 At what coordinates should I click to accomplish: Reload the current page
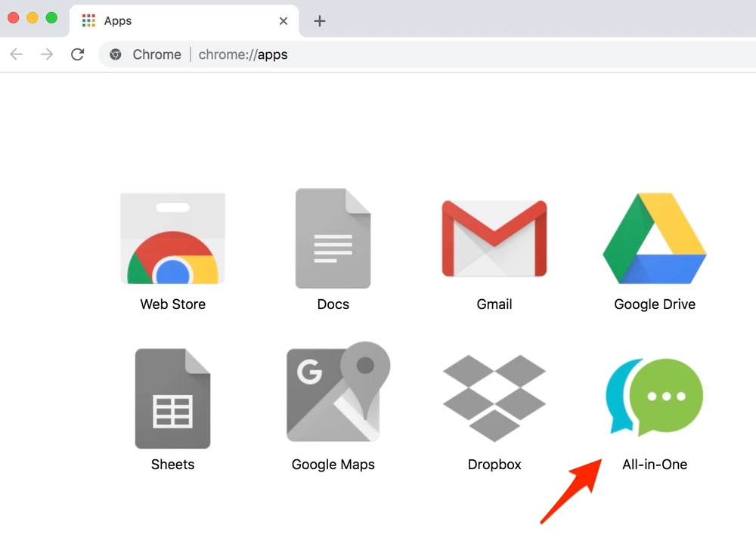pos(77,54)
